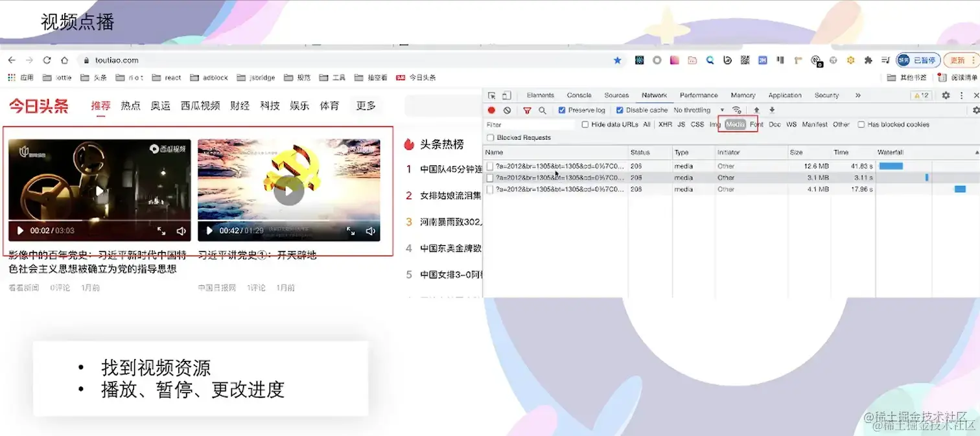Open the browser home page icon
The width and height of the screenshot is (980, 436).
point(64,60)
